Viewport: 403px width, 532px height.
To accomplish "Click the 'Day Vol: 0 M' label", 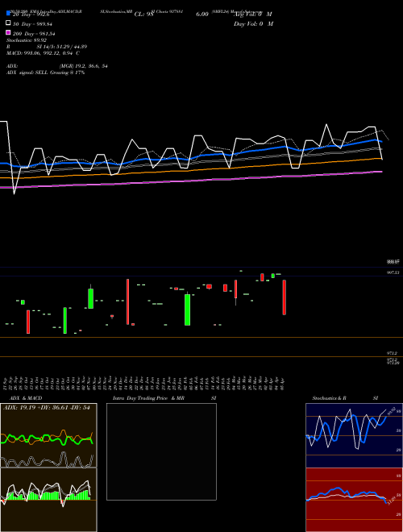I will point(253,23).
